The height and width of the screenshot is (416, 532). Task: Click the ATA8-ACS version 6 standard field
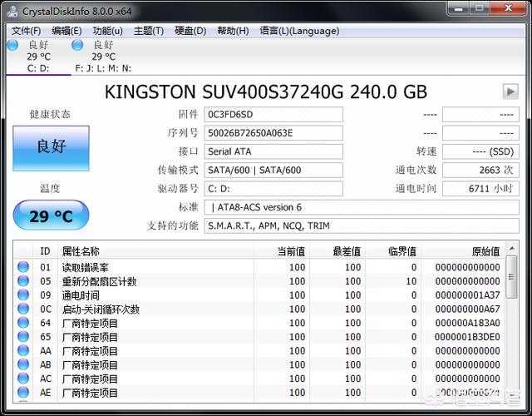pos(362,207)
